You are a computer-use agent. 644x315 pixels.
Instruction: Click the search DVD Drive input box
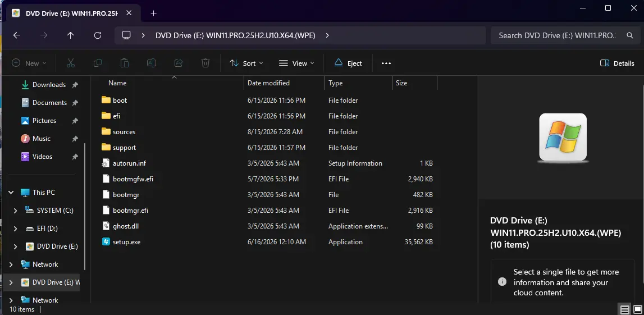558,35
